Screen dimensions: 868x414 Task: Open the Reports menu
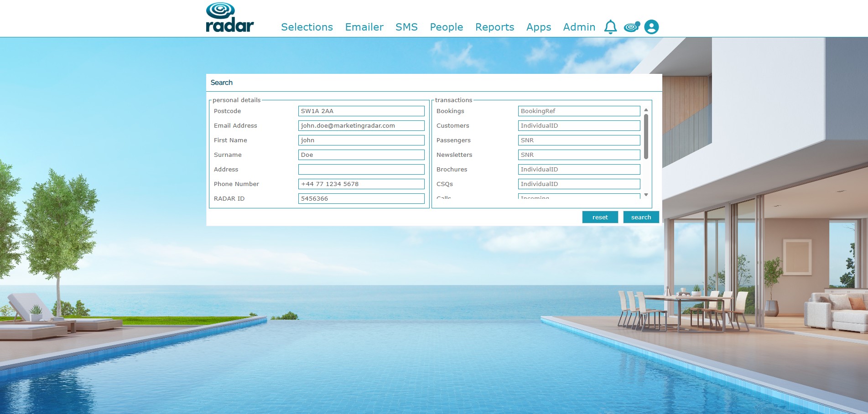[494, 27]
